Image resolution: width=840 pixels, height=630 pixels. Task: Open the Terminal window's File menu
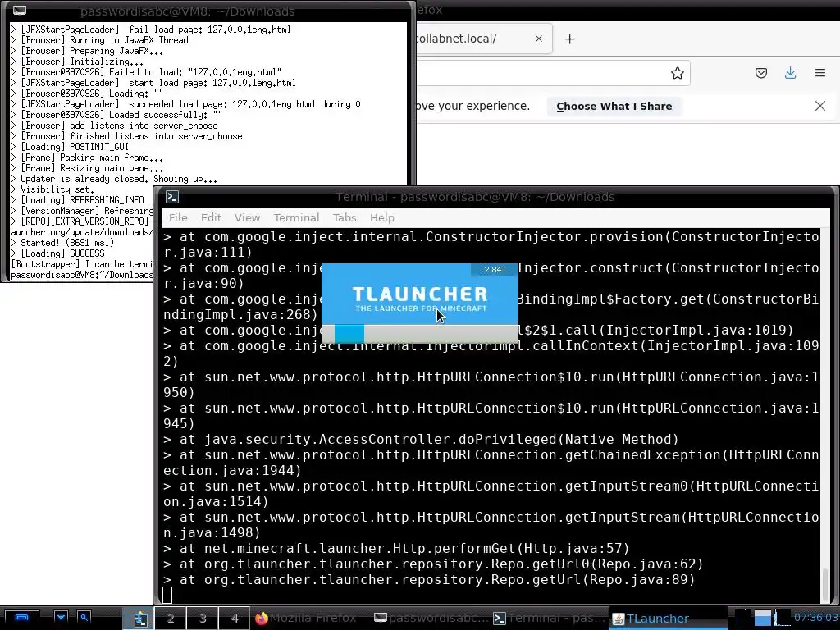click(x=178, y=217)
